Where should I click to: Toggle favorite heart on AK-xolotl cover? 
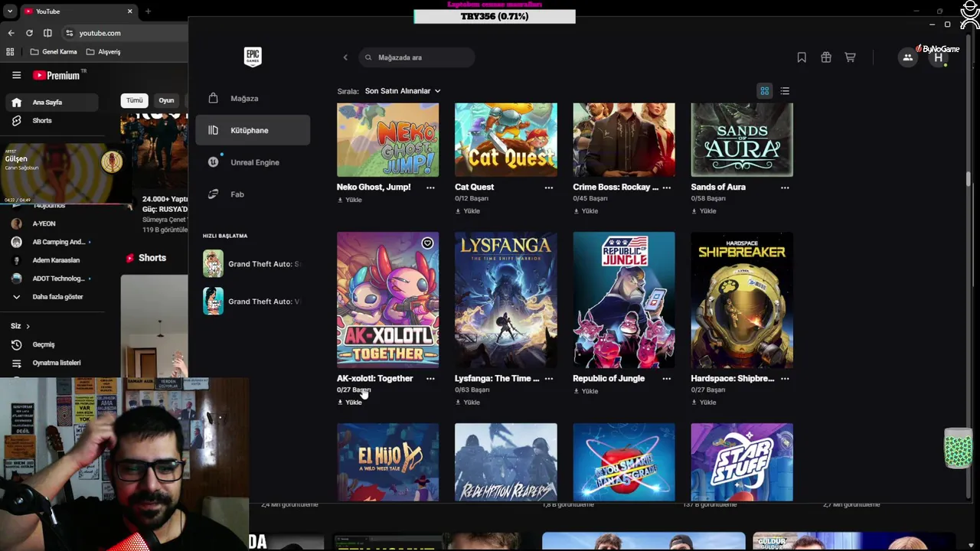point(427,243)
